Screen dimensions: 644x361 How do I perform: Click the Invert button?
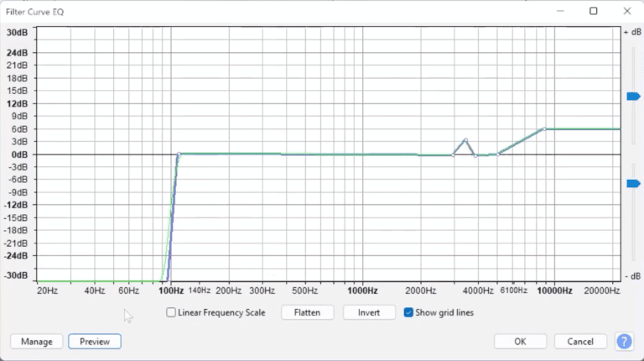coord(369,312)
